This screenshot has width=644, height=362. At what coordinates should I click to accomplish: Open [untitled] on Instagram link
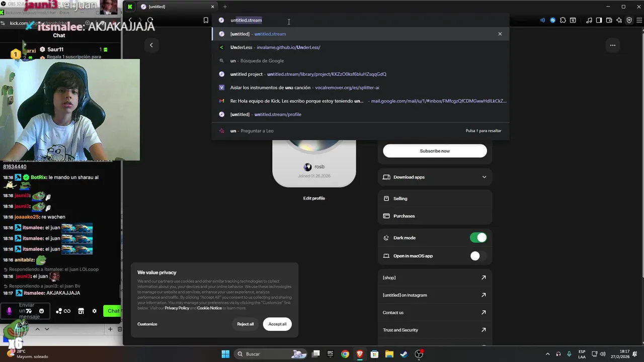[x=435, y=295]
